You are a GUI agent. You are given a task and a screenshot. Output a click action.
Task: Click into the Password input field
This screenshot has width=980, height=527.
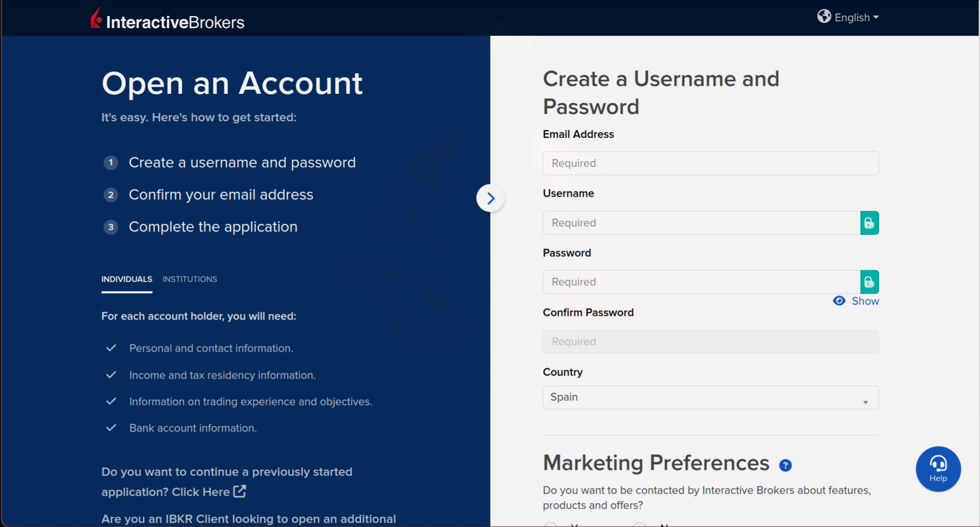(x=701, y=282)
